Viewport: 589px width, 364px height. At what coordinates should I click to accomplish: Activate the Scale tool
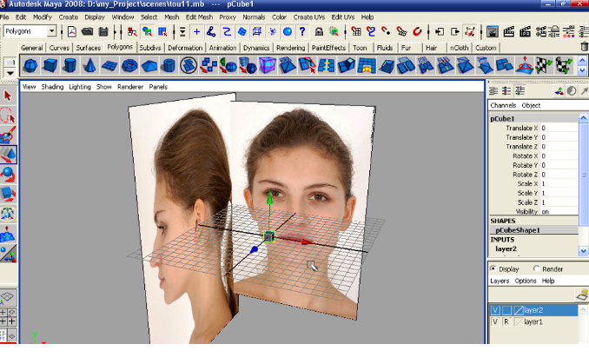point(8,195)
